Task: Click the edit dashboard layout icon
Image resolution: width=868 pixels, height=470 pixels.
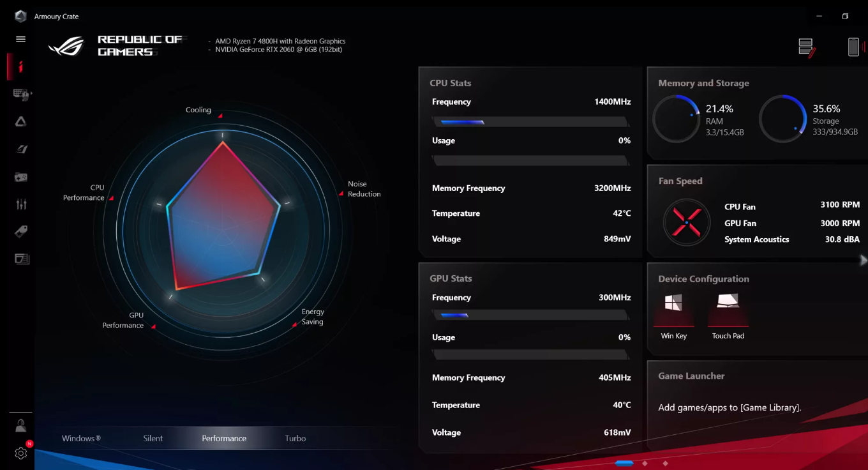Action: pyautogui.click(x=807, y=47)
